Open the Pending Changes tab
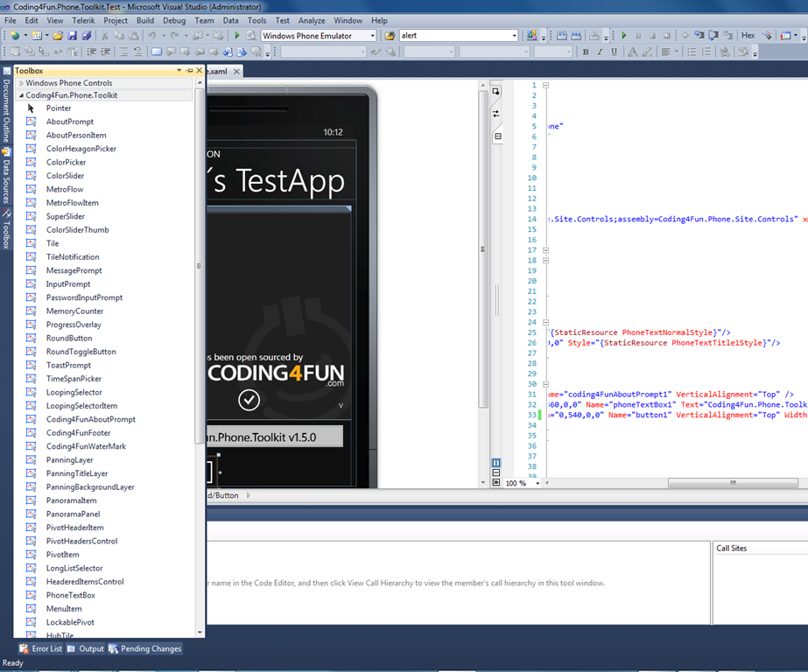Image resolution: width=808 pixels, height=672 pixels. (x=144, y=649)
